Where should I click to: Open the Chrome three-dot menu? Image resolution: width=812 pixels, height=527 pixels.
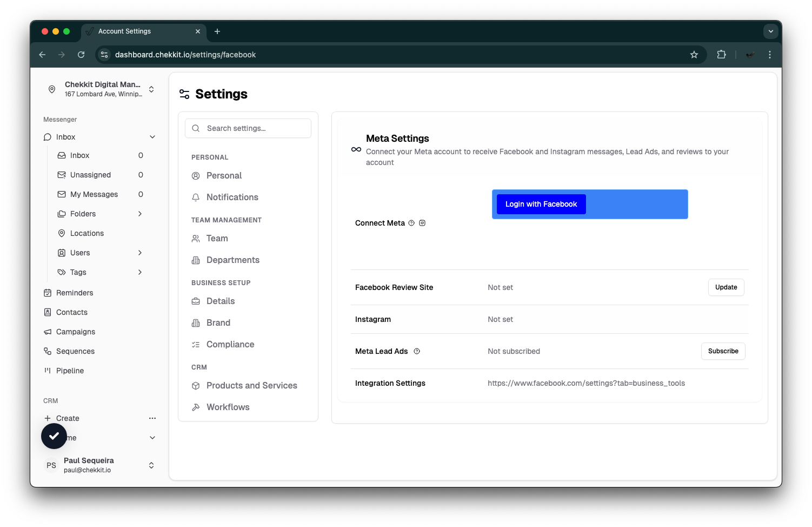pos(770,55)
